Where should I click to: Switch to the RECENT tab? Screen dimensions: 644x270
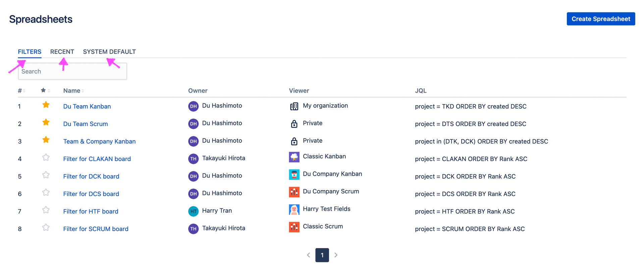click(62, 52)
